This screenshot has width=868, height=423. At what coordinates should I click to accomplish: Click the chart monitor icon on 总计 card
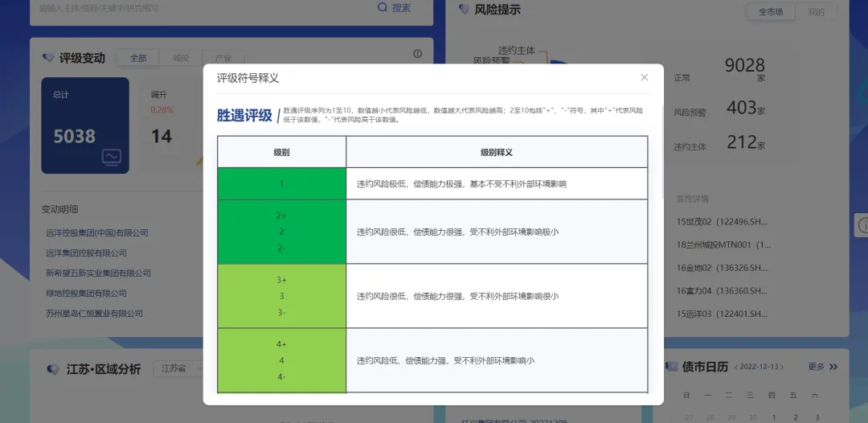click(112, 157)
